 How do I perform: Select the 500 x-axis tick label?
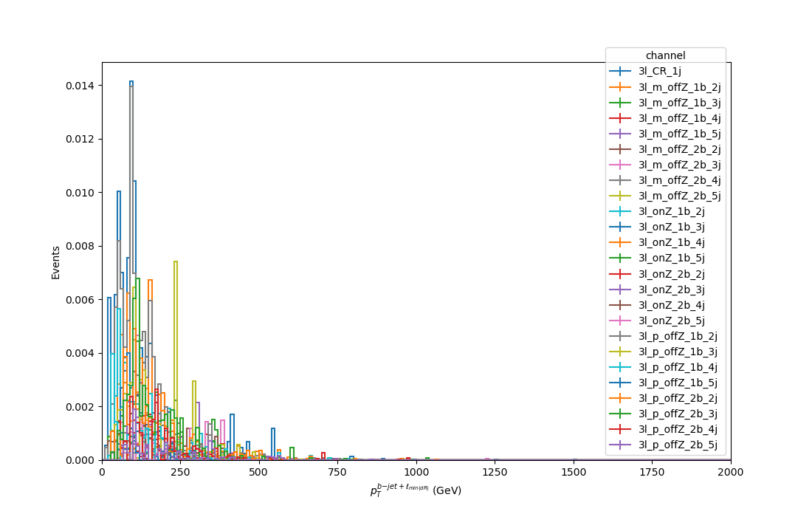click(x=259, y=473)
